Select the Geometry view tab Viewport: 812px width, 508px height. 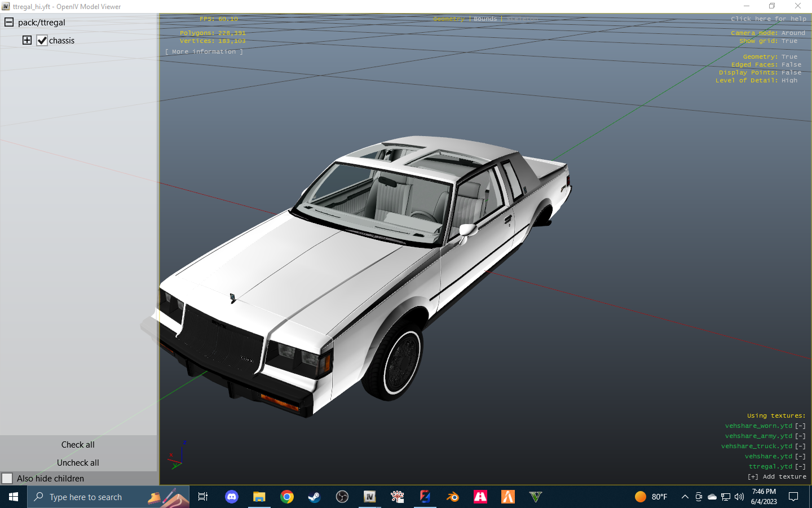tap(449, 19)
